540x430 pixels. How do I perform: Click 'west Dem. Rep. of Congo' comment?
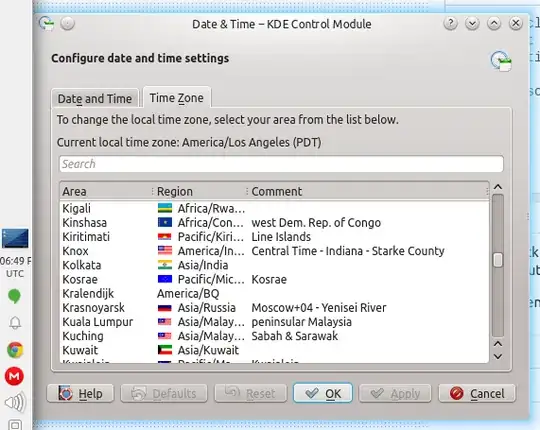click(x=316, y=223)
